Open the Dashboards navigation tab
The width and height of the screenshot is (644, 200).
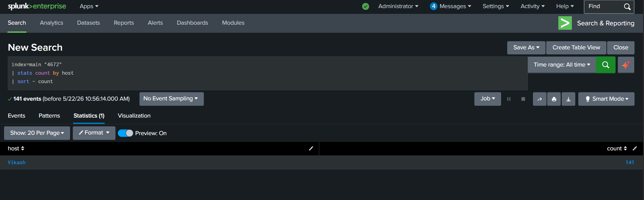192,23
